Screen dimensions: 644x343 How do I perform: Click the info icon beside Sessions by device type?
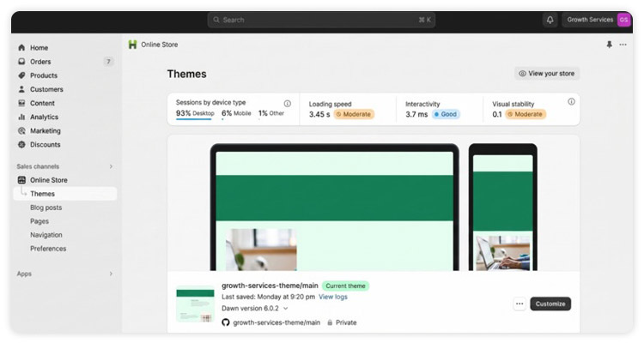point(288,104)
